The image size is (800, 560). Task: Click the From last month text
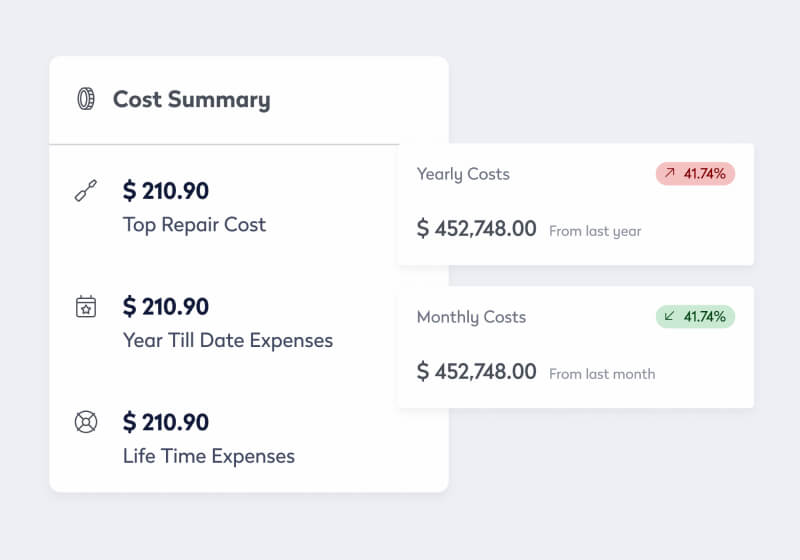click(x=602, y=374)
